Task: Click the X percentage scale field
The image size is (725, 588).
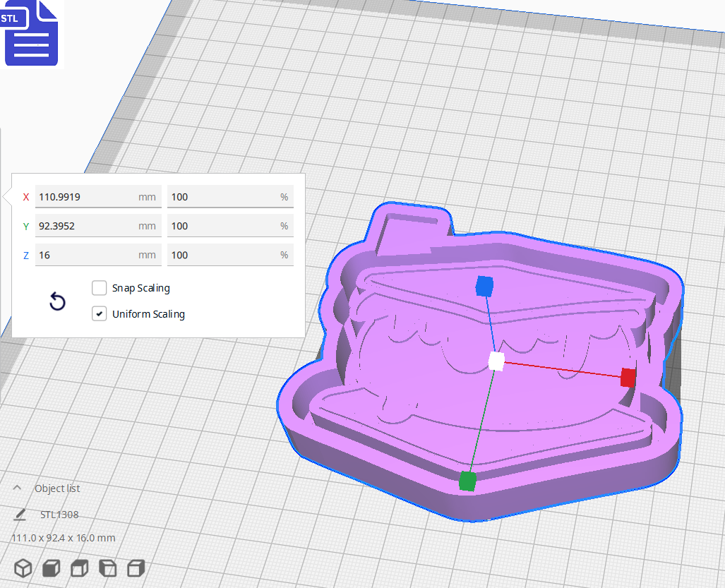Action: 229,196
